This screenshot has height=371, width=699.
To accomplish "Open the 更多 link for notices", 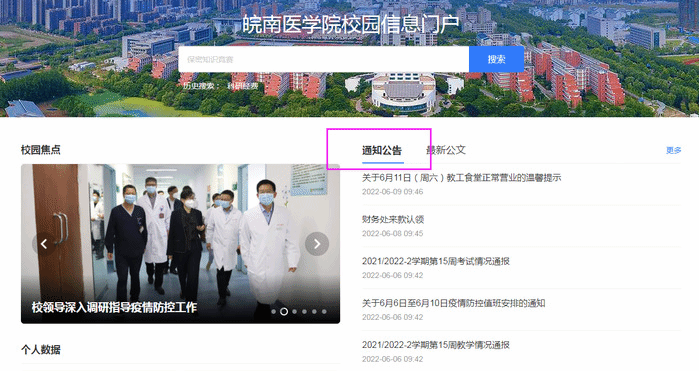I will tap(674, 151).
